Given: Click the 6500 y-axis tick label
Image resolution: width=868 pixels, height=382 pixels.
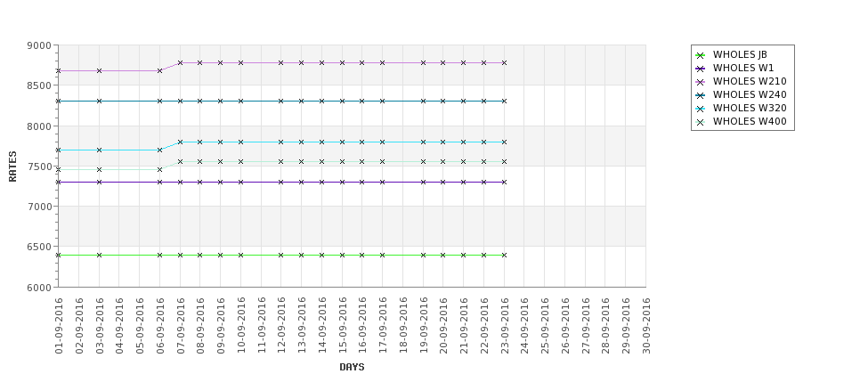Looking at the screenshot, I should (x=39, y=247).
